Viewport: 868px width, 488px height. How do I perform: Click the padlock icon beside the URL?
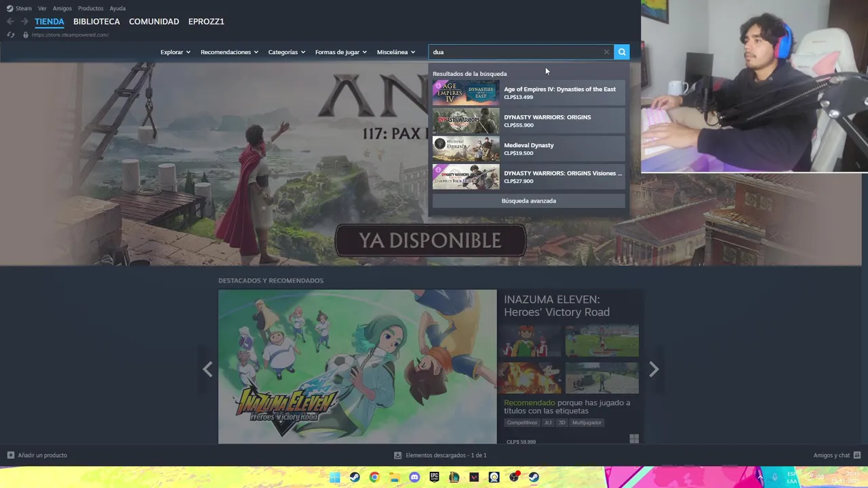pos(26,35)
